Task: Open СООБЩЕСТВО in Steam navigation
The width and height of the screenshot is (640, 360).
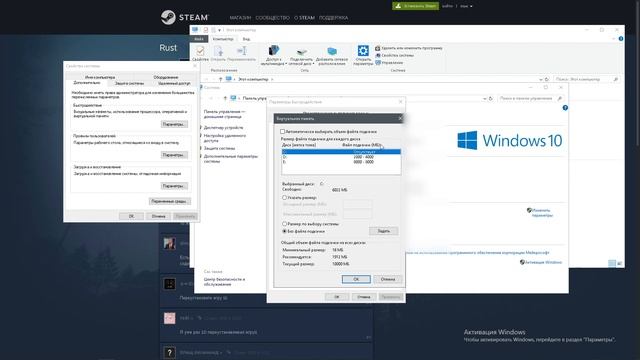Action: 273,18
